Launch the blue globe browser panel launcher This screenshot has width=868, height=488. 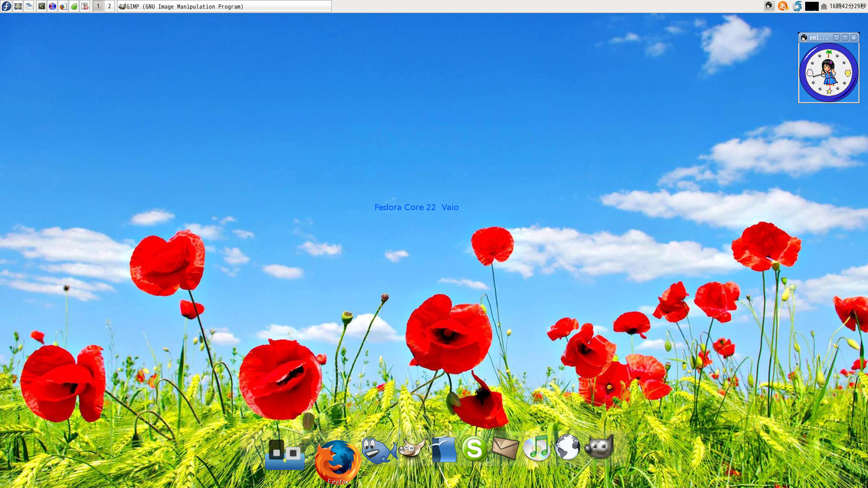point(52,6)
